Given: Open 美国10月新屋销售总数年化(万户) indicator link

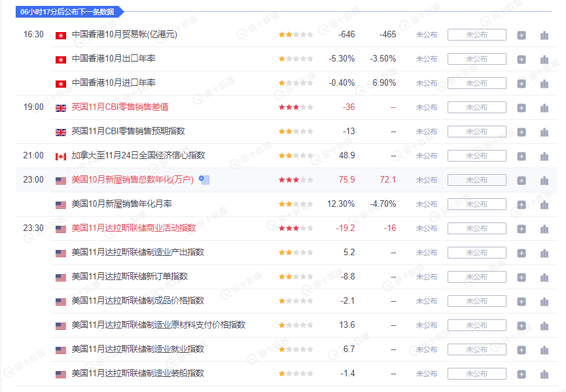Looking at the screenshot, I should (x=132, y=179).
